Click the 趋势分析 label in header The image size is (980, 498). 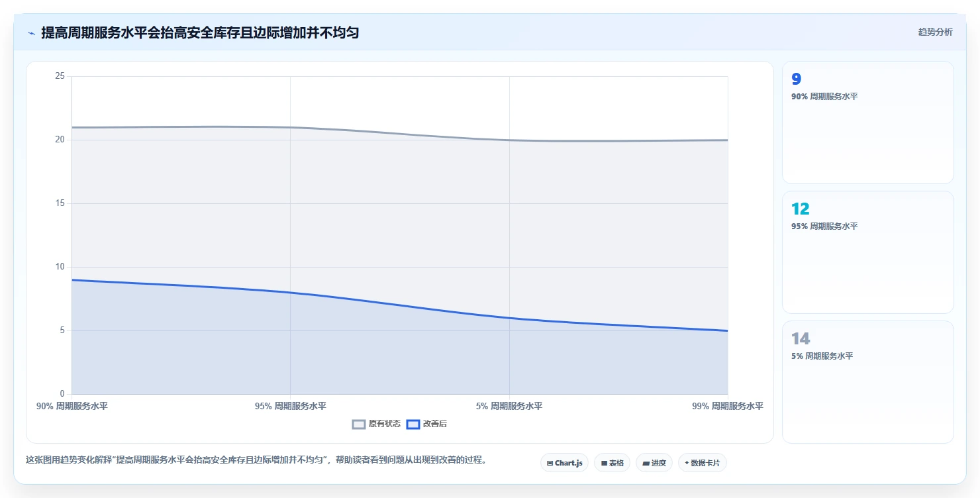[935, 32]
